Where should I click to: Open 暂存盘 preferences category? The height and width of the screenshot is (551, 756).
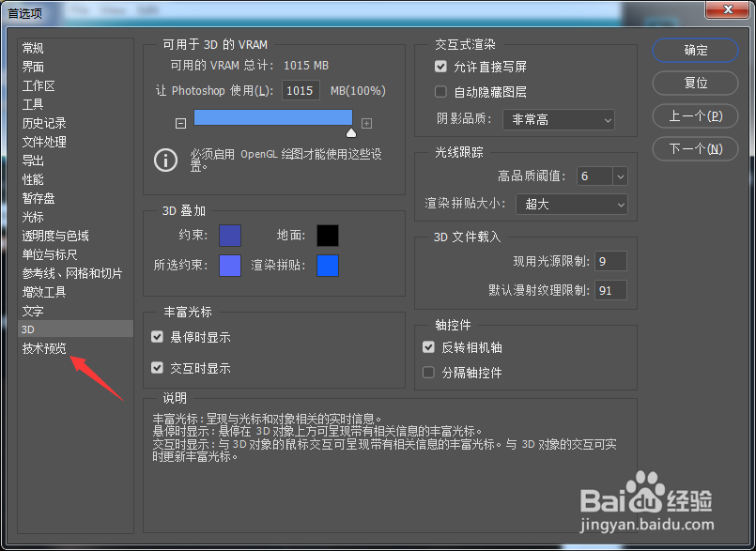(39, 198)
